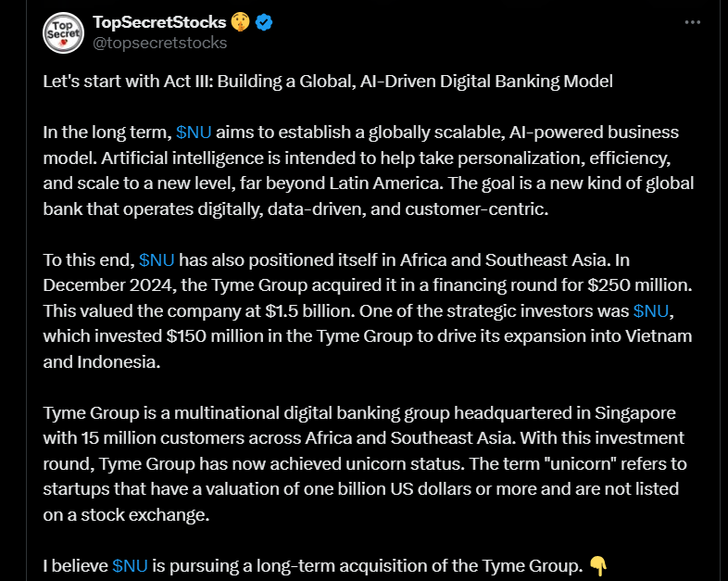
Task: Click $NU cashtag after 'I believe'
Action: [x=131, y=563]
